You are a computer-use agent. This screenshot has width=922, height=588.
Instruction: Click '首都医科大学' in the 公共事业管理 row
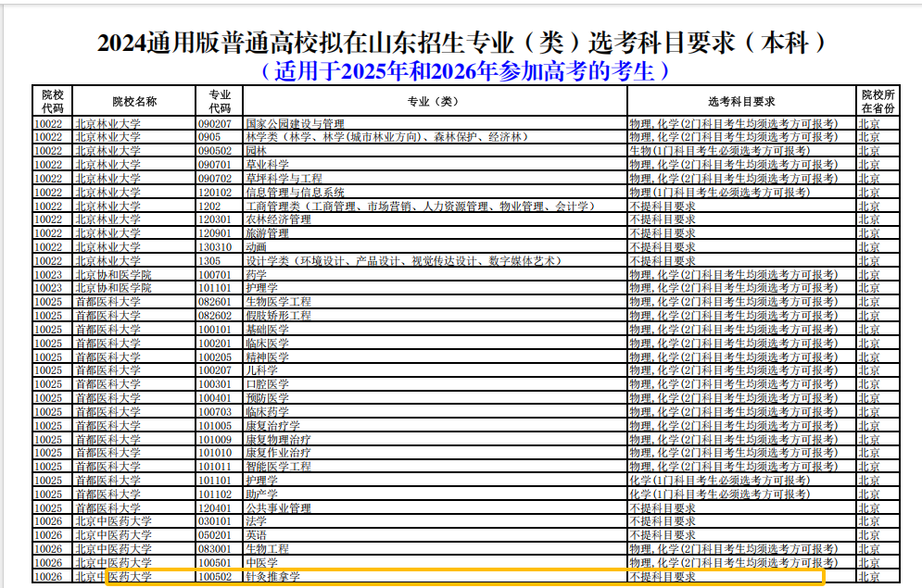(x=107, y=508)
